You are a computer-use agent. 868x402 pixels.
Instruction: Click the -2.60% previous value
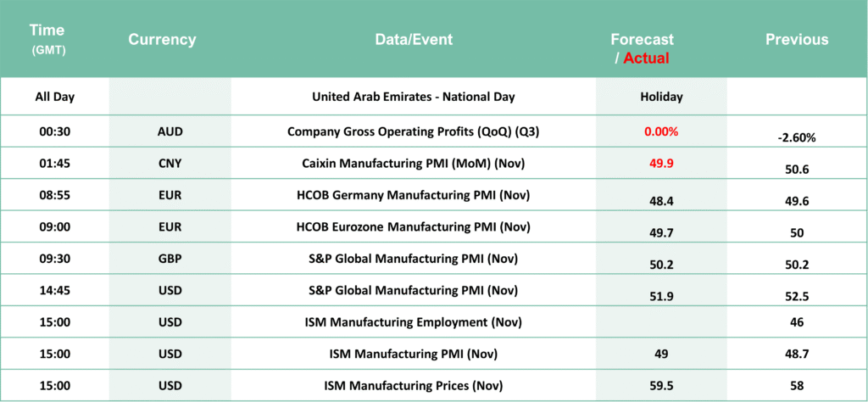797,137
